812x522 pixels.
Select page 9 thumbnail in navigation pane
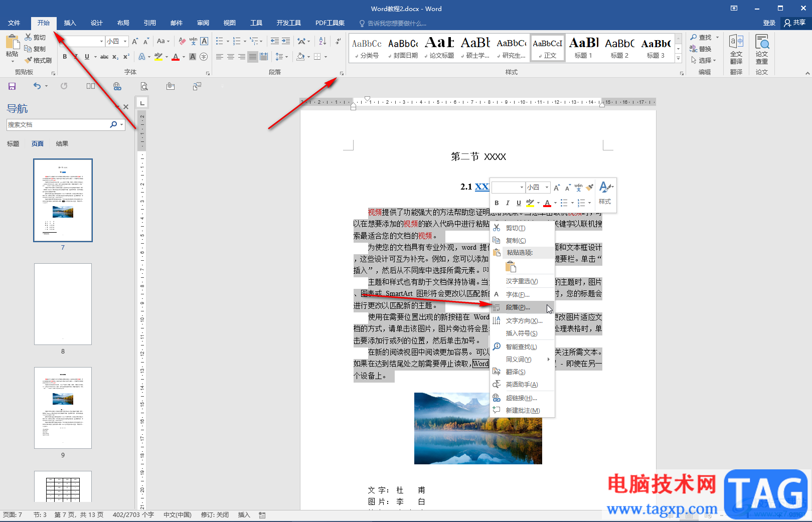[x=63, y=408]
